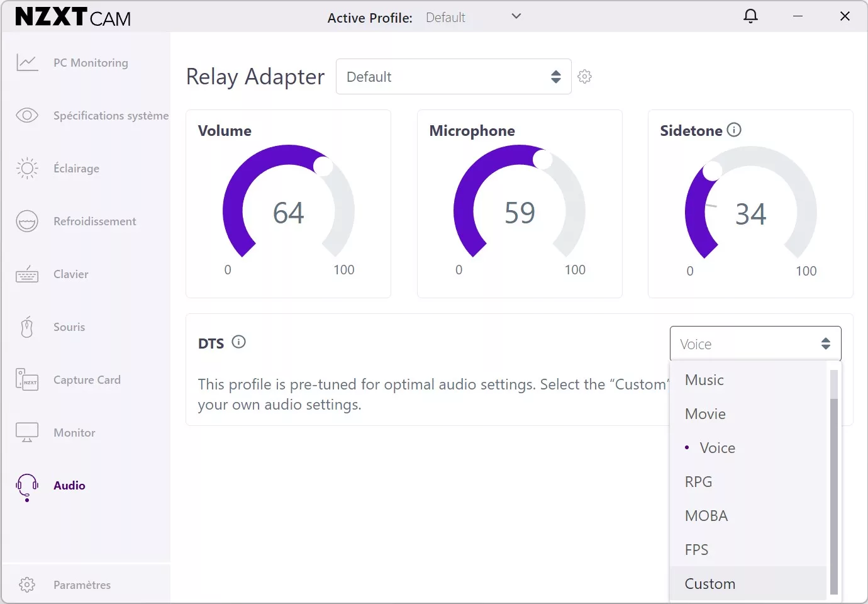Open the Monitor section
The height and width of the screenshot is (604, 868).
pyautogui.click(x=74, y=433)
